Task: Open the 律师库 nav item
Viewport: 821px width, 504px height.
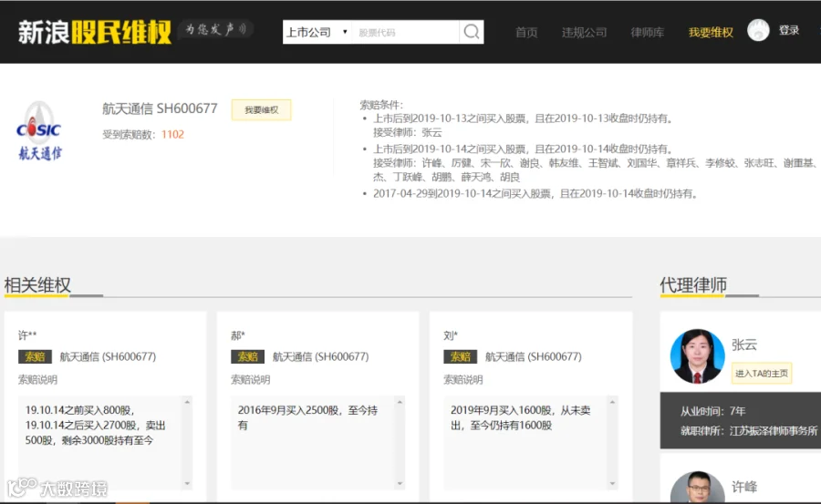Action: [647, 33]
